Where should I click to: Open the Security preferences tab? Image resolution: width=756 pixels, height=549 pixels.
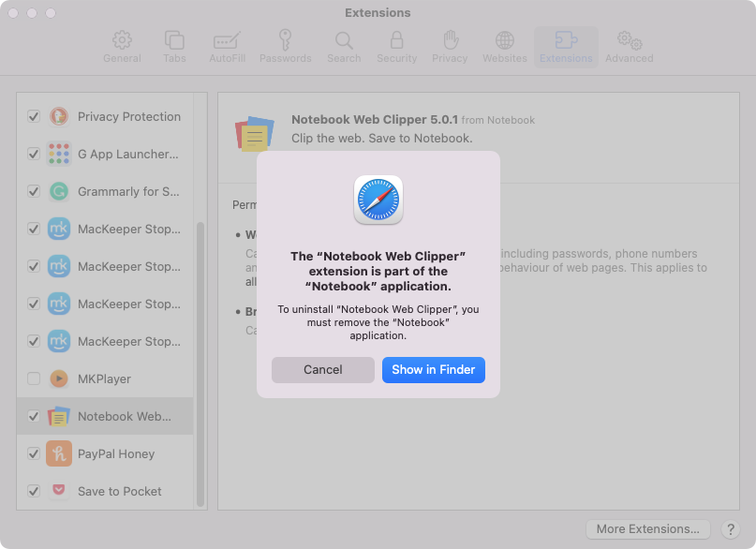tap(397, 47)
